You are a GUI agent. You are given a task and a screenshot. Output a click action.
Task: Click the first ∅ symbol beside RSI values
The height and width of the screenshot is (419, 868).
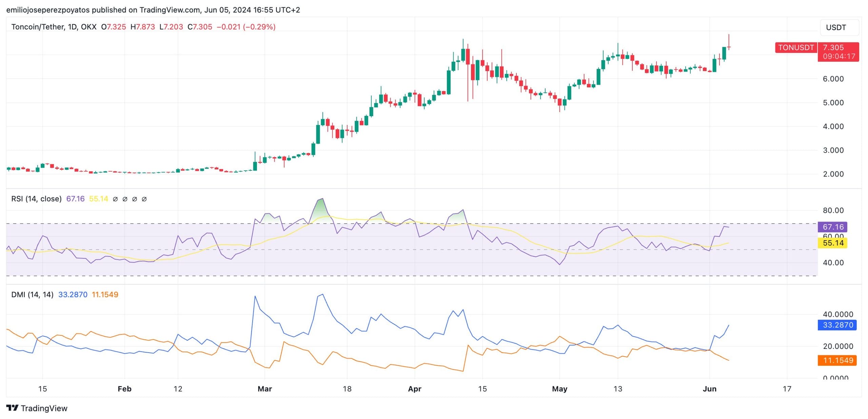coord(115,199)
